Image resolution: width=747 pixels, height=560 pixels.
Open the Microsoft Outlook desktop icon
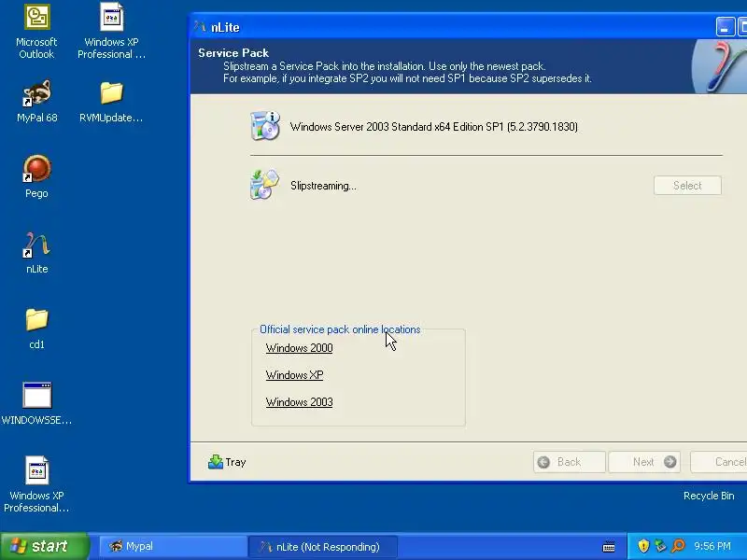[36, 18]
